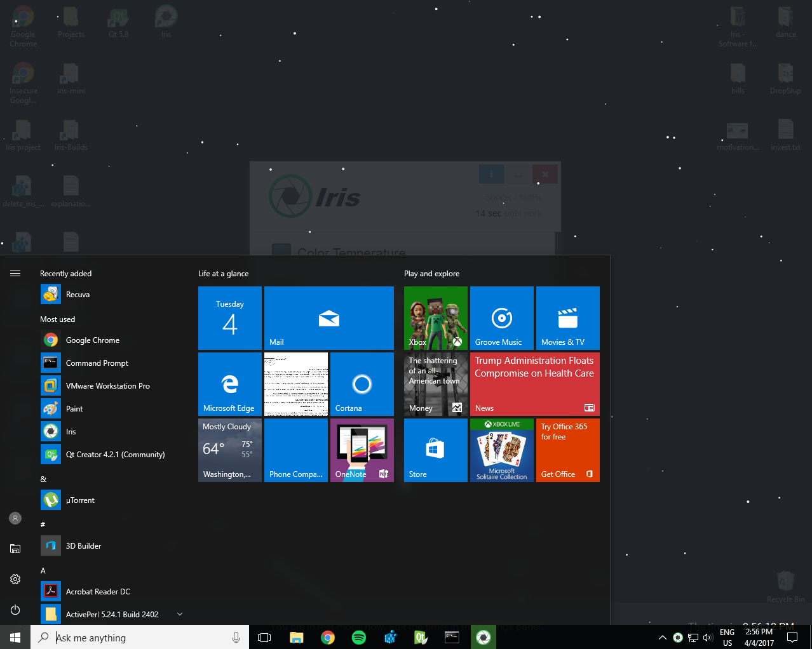The height and width of the screenshot is (649, 812).
Task: Expand the Start menu hamburger navigation
Action: coord(15,274)
